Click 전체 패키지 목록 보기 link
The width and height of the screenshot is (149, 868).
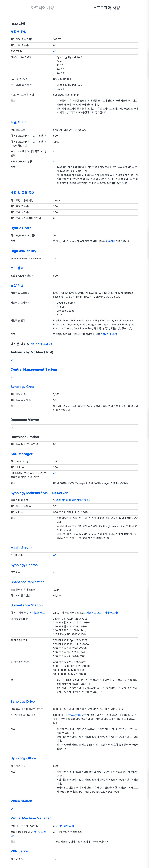tap(42, 344)
